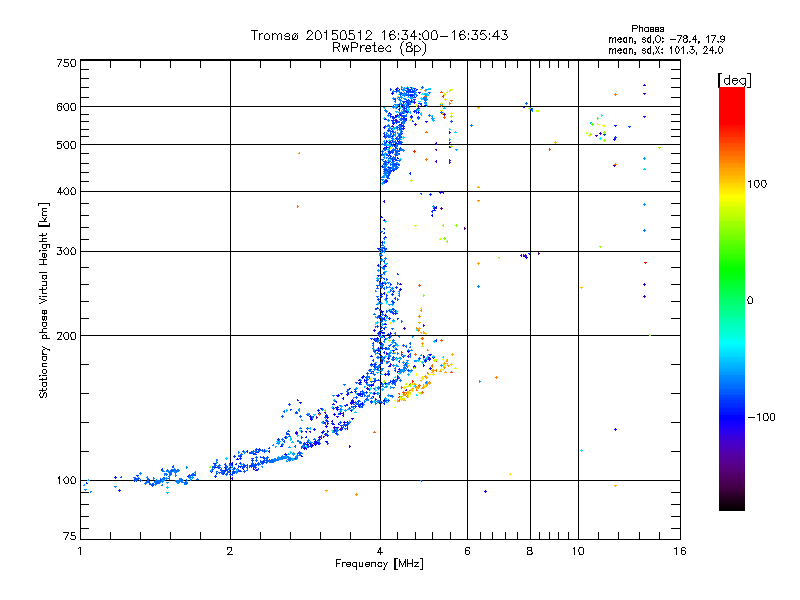This screenshot has height=600, width=800.
Task: Click the 'Phases' header text
Action: (x=647, y=29)
